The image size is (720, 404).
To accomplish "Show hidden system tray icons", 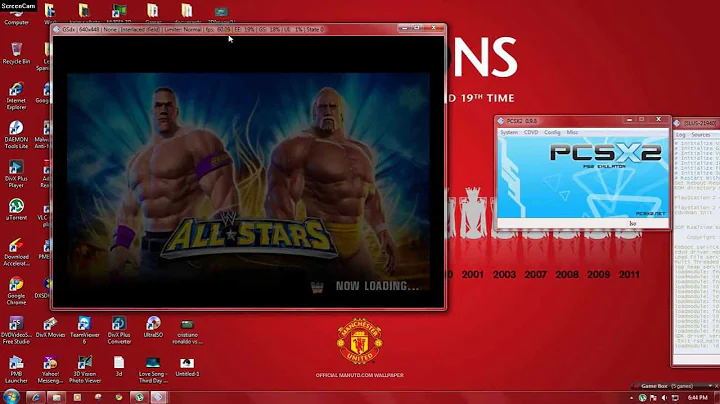I will point(631,398).
